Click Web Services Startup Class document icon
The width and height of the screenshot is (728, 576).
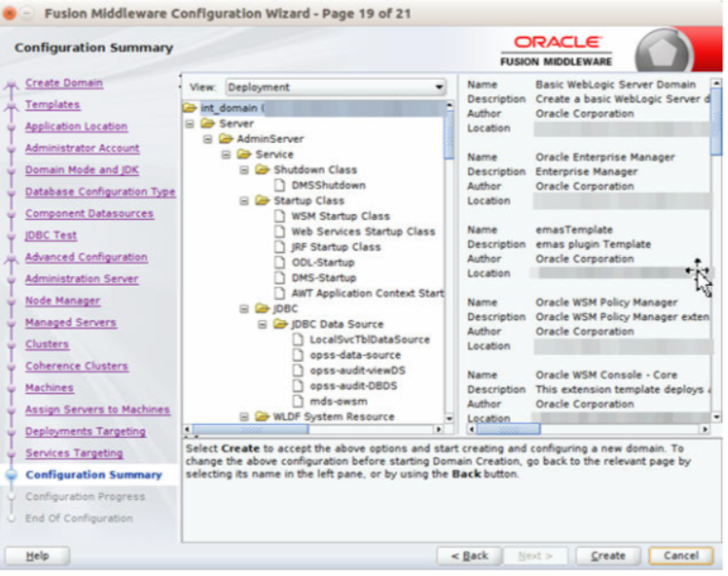[x=279, y=231]
